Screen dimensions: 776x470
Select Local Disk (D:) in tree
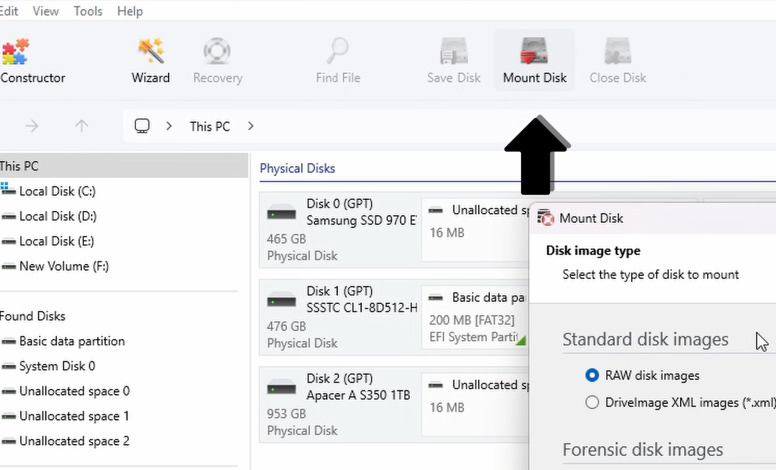[58, 216]
